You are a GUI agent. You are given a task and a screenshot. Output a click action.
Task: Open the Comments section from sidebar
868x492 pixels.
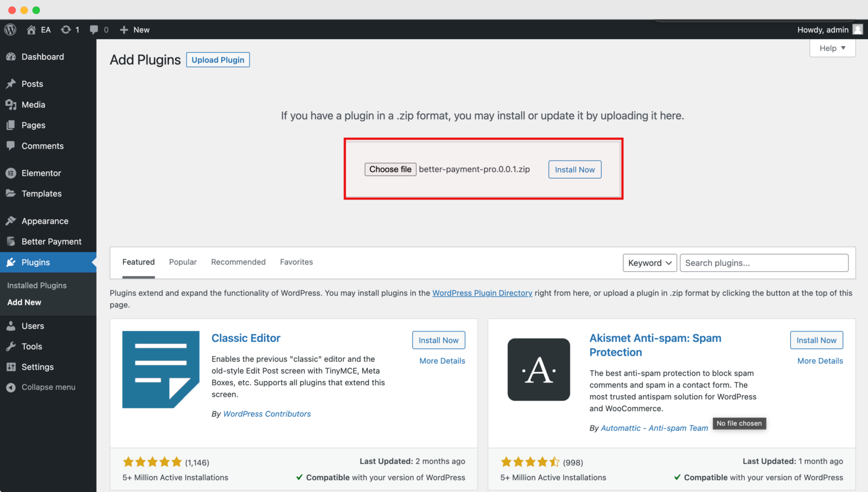(12, 146)
